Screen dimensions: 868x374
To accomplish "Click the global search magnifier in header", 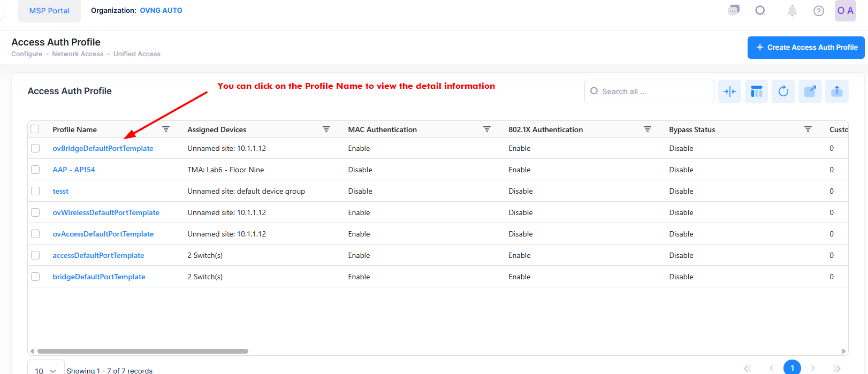I will (x=760, y=11).
